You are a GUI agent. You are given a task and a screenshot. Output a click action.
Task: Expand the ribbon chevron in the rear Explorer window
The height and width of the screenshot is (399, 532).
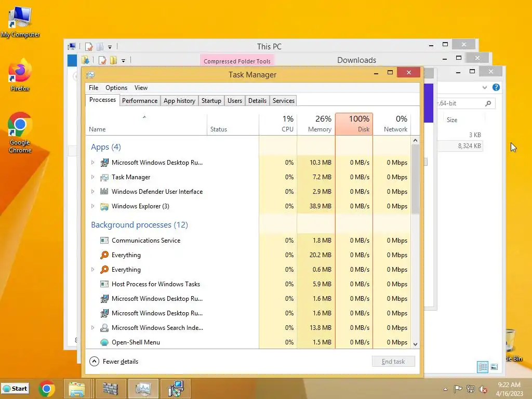tap(485, 87)
